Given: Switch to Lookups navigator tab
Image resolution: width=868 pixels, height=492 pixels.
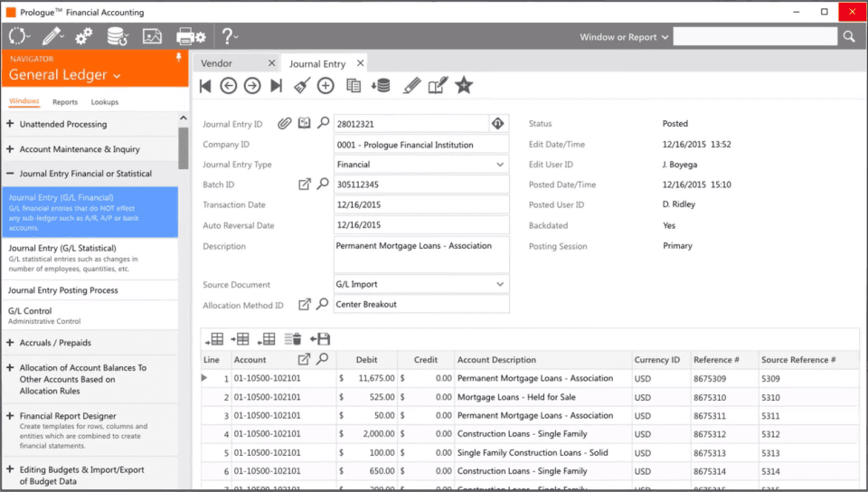Looking at the screenshot, I should 105,102.
